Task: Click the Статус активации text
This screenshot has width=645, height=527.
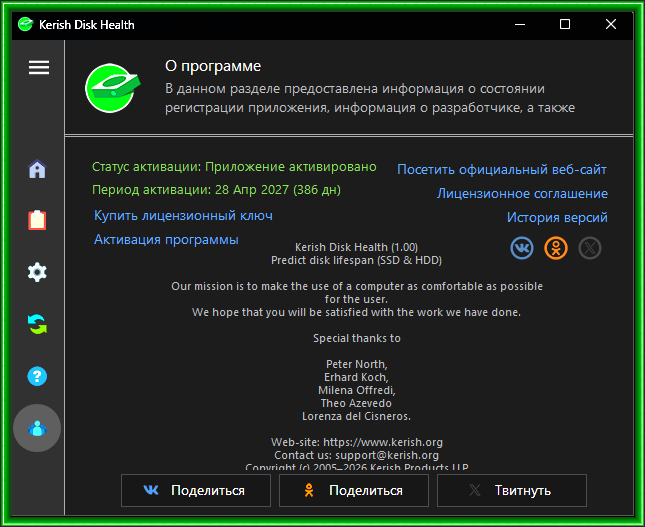Action: tap(234, 167)
